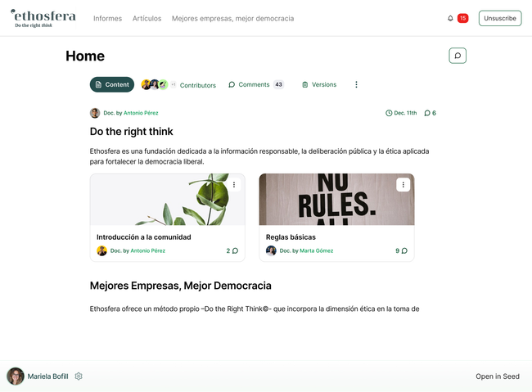Open the Informes menu item
Screen dimensions: 532x392
click(107, 18)
